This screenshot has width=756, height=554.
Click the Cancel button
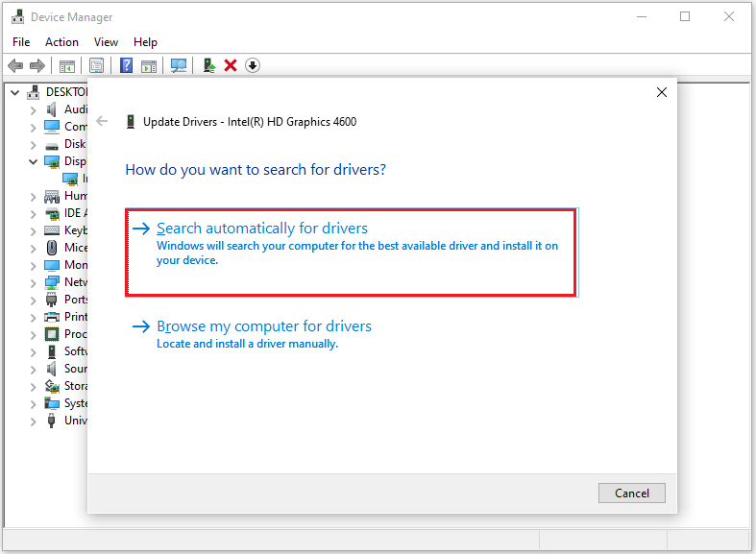(632, 493)
